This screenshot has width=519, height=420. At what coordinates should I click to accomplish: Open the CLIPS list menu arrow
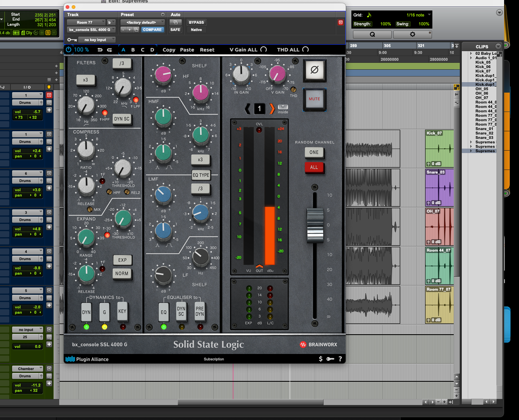(498, 46)
